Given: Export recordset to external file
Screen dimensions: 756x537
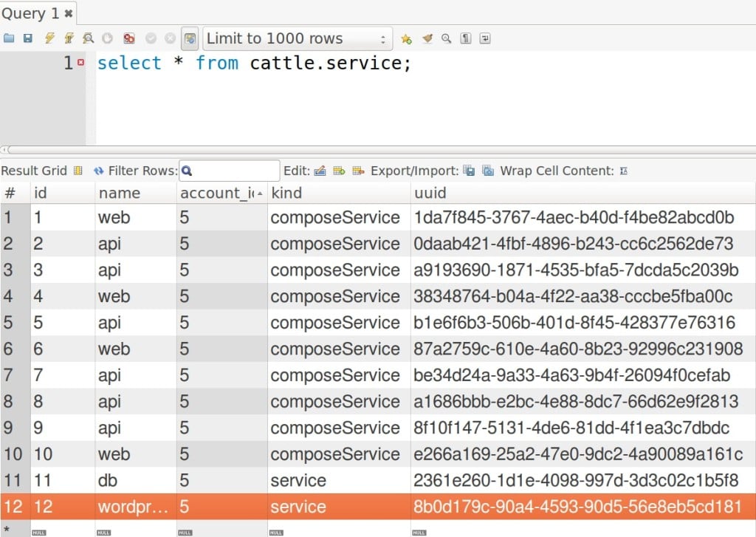Looking at the screenshot, I should 469,171.
